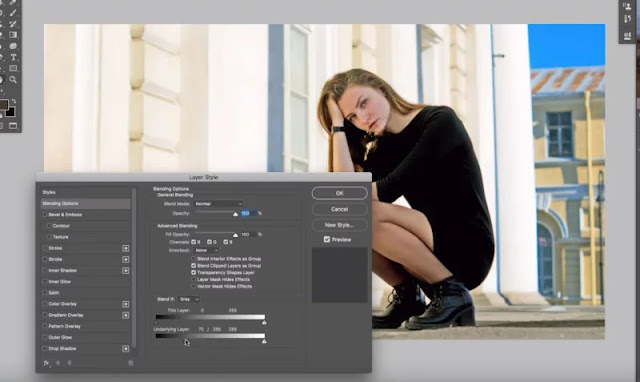
Task: Move effect up arrow icon
Action: click(x=58, y=363)
